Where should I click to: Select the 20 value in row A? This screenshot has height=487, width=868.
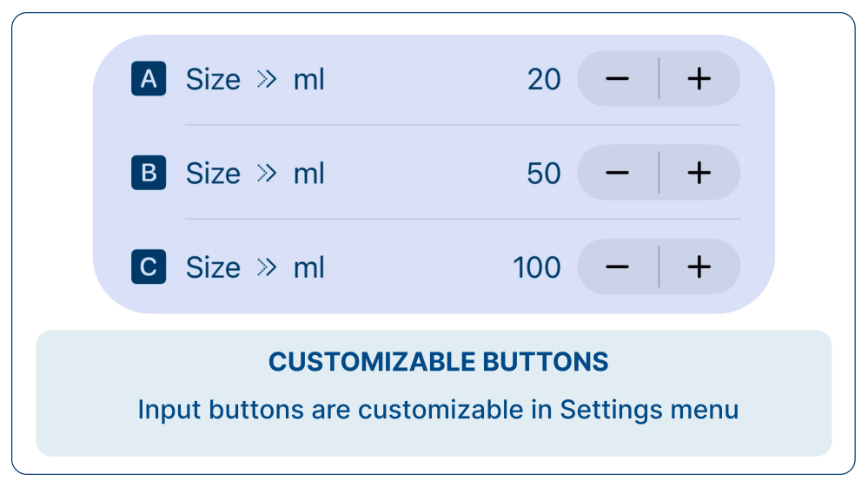tap(544, 80)
